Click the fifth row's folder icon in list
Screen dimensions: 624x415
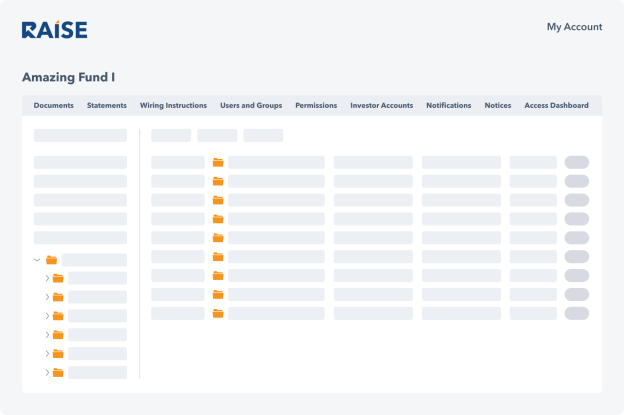[x=218, y=238]
